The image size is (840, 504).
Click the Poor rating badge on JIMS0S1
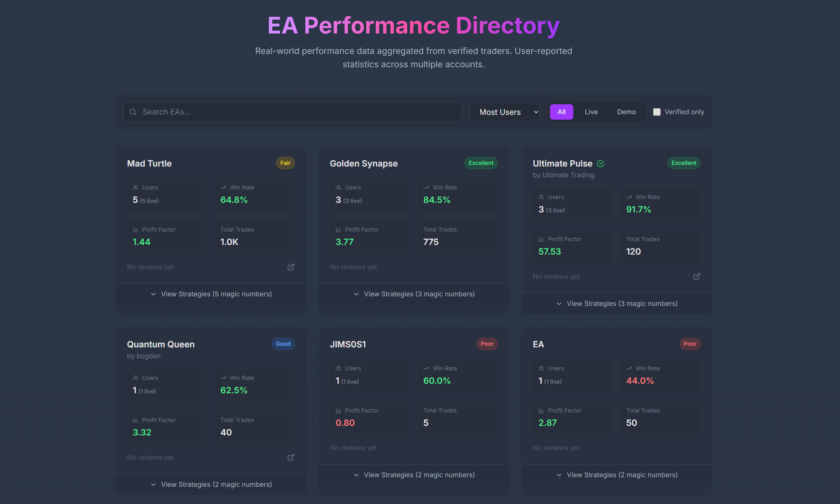(x=487, y=344)
